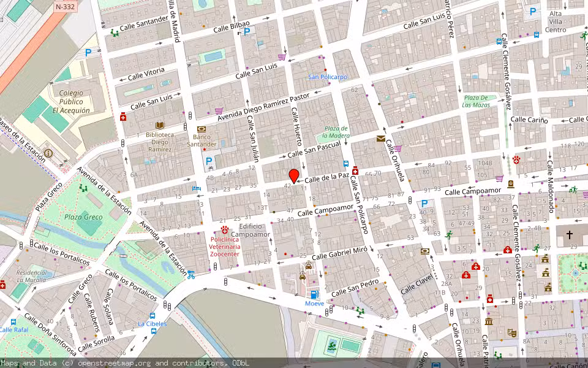Click the paw icon near Calle Maldonado
Viewport: 588px width, 368px height.
pos(516,160)
